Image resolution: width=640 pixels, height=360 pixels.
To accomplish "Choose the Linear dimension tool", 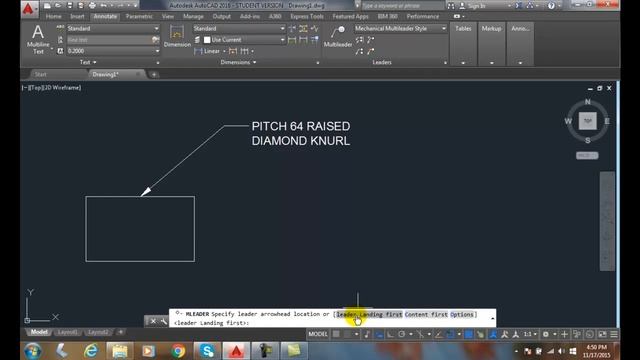I will click(207, 51).
